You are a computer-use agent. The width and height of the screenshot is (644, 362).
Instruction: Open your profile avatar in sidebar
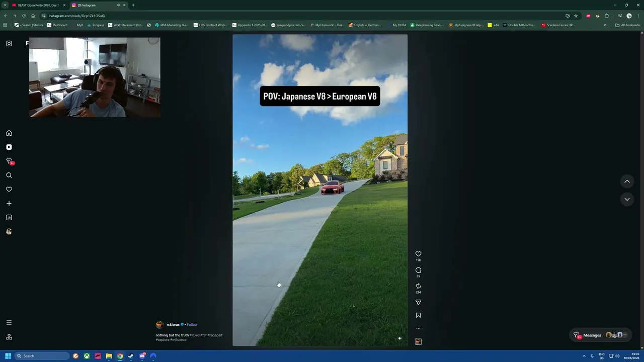coord(9,232)
